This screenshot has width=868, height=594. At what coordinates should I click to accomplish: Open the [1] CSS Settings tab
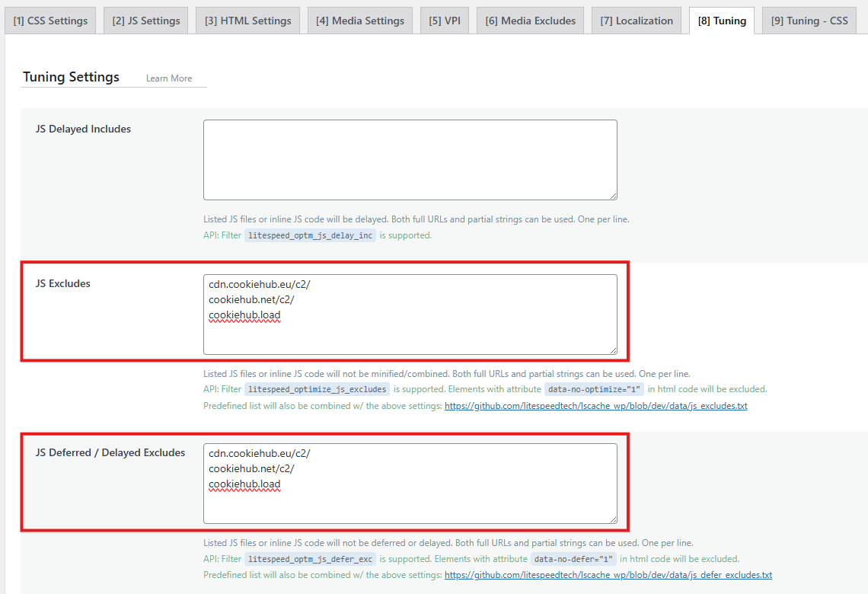[50, 21]
